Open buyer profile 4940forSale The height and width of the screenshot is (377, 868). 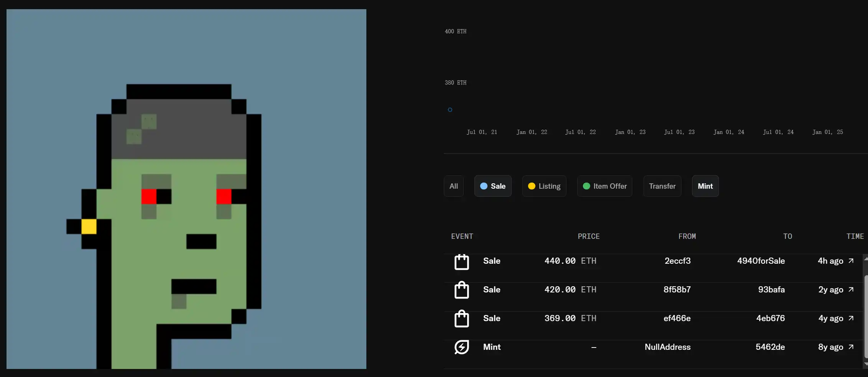761,261
